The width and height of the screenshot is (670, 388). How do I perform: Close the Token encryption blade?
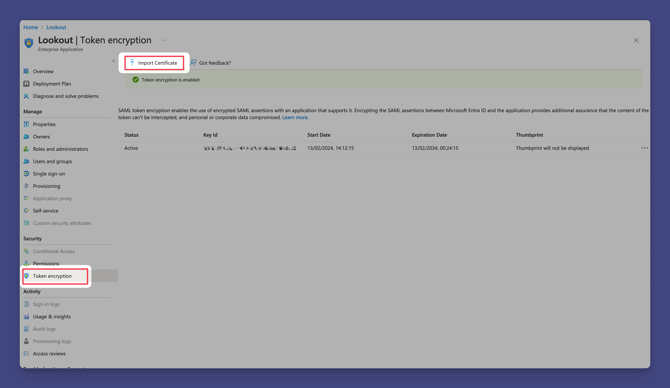pyautogui.click(x=636, y=40)
